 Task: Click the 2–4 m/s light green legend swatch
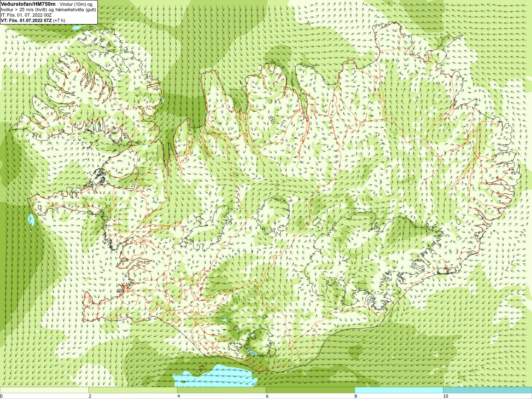[133, 390]
